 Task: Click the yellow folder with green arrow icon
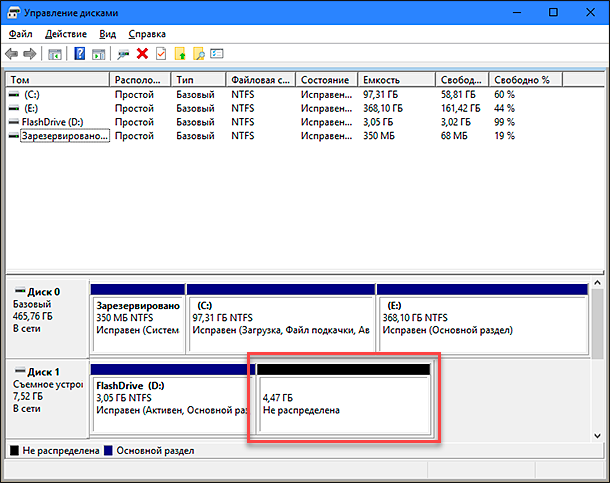pos(180,54)
